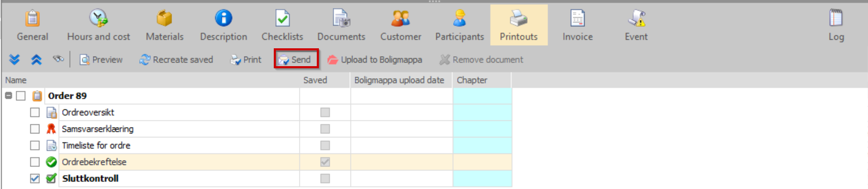The width and height of the screenshot is (868, 189).
Task: Uncheck the Sluttkontroll checkbox
Action: 35,178
